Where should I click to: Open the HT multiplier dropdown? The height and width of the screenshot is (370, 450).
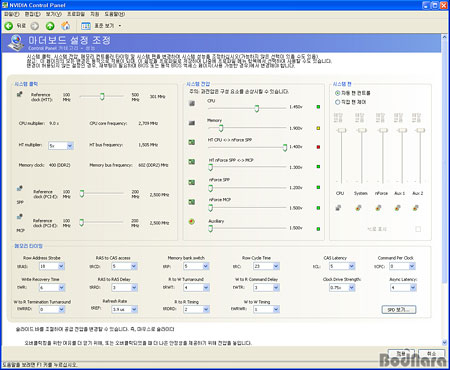(x=61, y=146)
